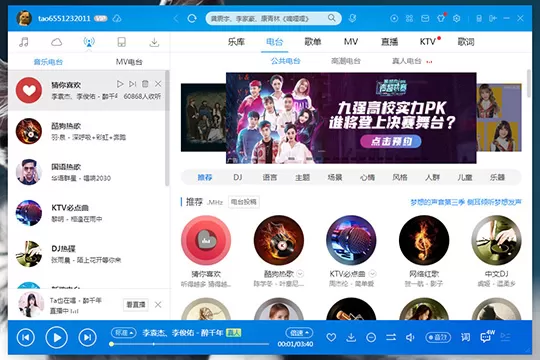Image resolution: width=540 pixels, height=360 pixels.
Task: Click the minus circle icon in player bar
Action: 371,337
